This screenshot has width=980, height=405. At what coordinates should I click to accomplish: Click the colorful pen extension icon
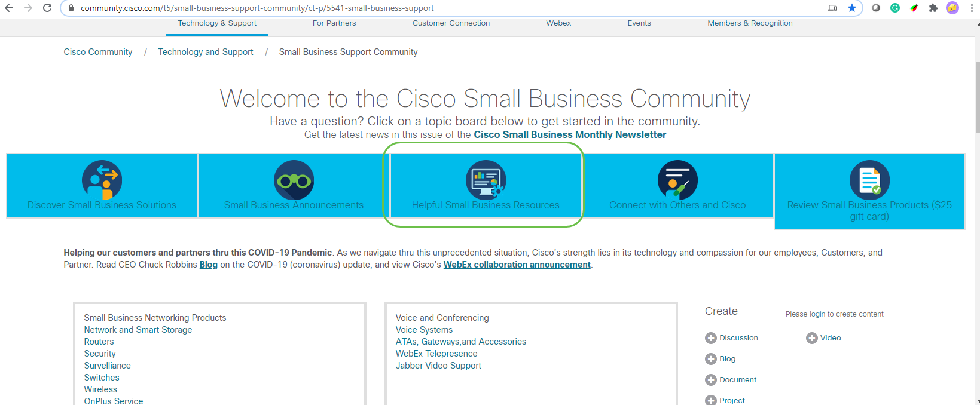click(x=914, y=8)
